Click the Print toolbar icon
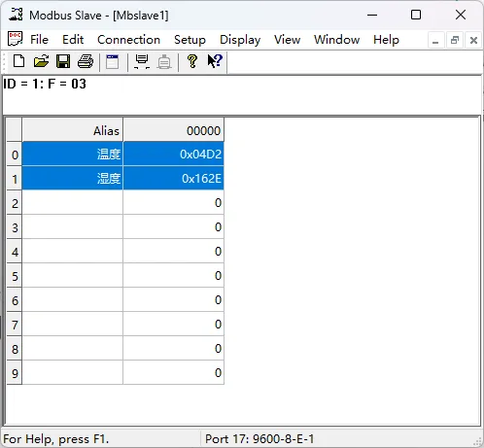The image size is (484, 448). pos(86,61)
